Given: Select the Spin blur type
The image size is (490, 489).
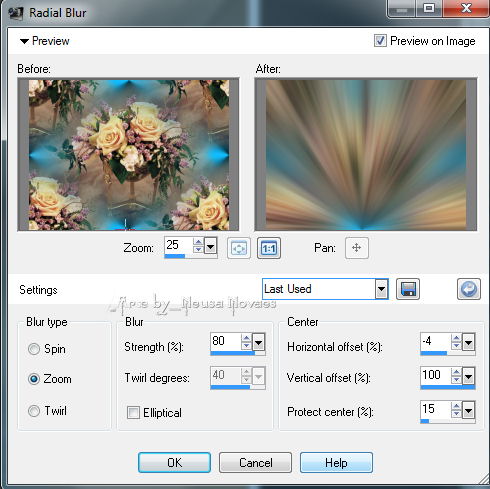Looking at the screenshot, I should point(34,349).
